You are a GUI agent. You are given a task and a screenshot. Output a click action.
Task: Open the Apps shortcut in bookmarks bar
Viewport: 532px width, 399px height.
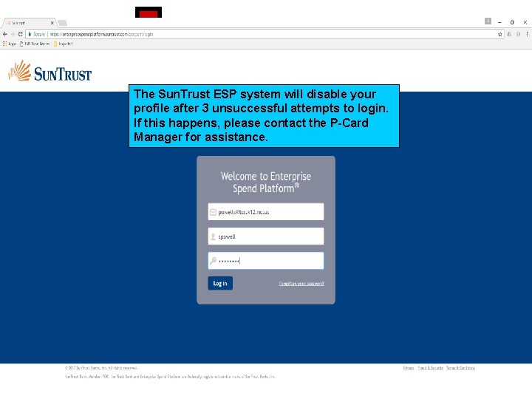[10, 44]
